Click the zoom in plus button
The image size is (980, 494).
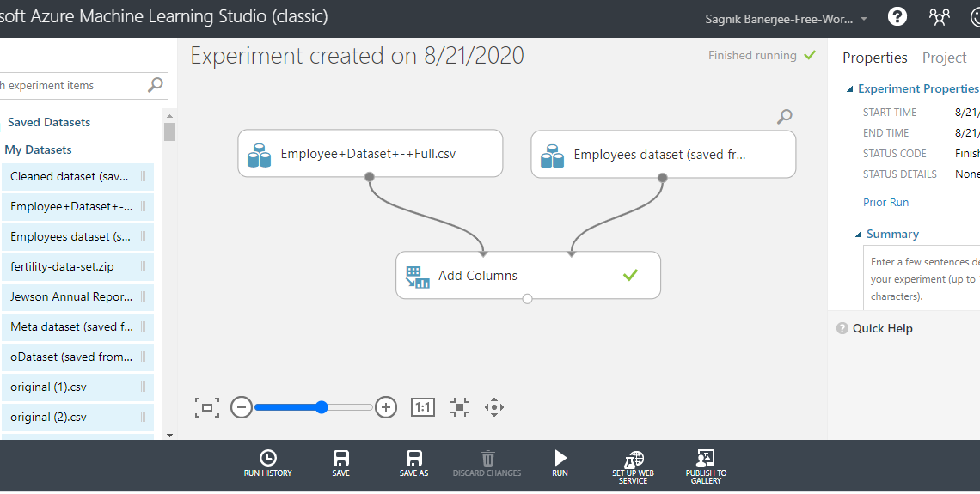pyautogui.click(x=386, y=407)
